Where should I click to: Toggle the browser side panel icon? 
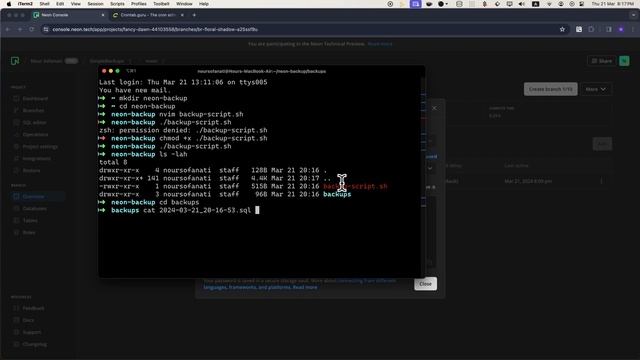point(609,29)
